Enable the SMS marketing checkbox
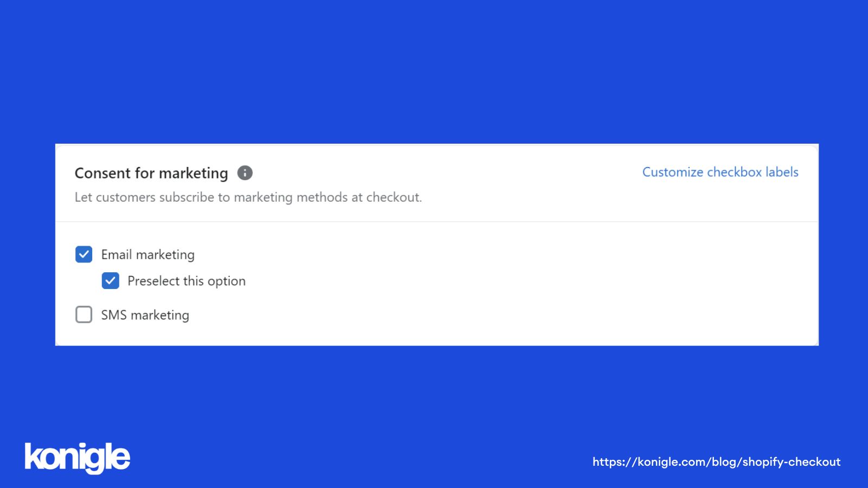The height and width of the screenshot is (488, 868). point(84,314)
